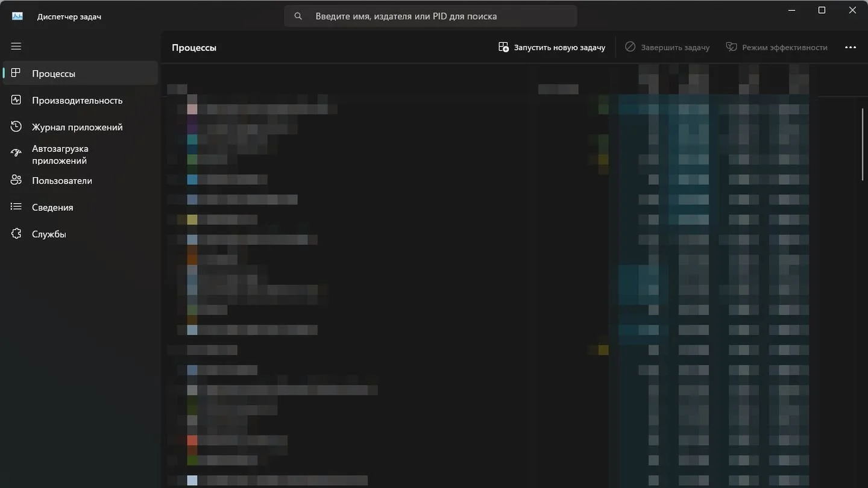Viewport: 868px width, 488px height.
Task: Click the Режим эффективности leaf icon
Action: coord(731,47)
